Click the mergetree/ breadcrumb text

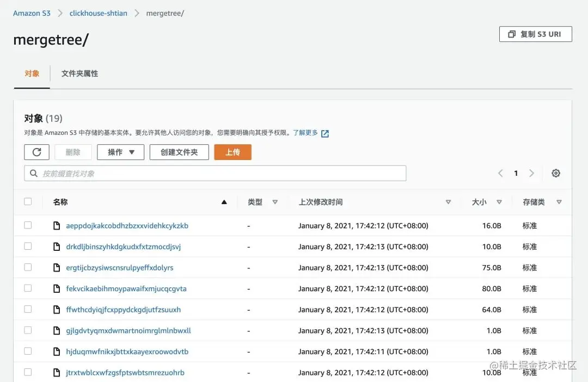[x=165, y=13]
